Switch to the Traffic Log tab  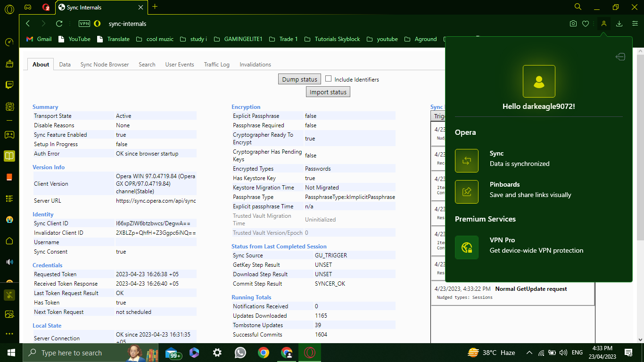(217, 65)
